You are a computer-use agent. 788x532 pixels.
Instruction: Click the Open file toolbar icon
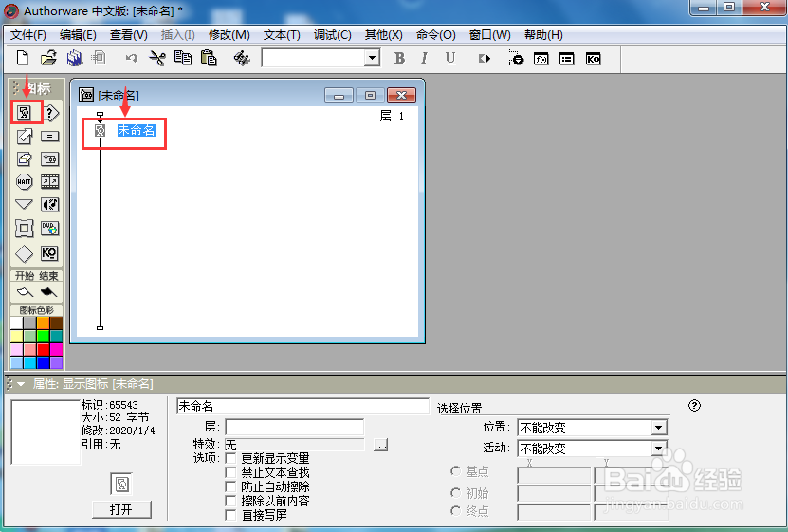coord(48,58)
